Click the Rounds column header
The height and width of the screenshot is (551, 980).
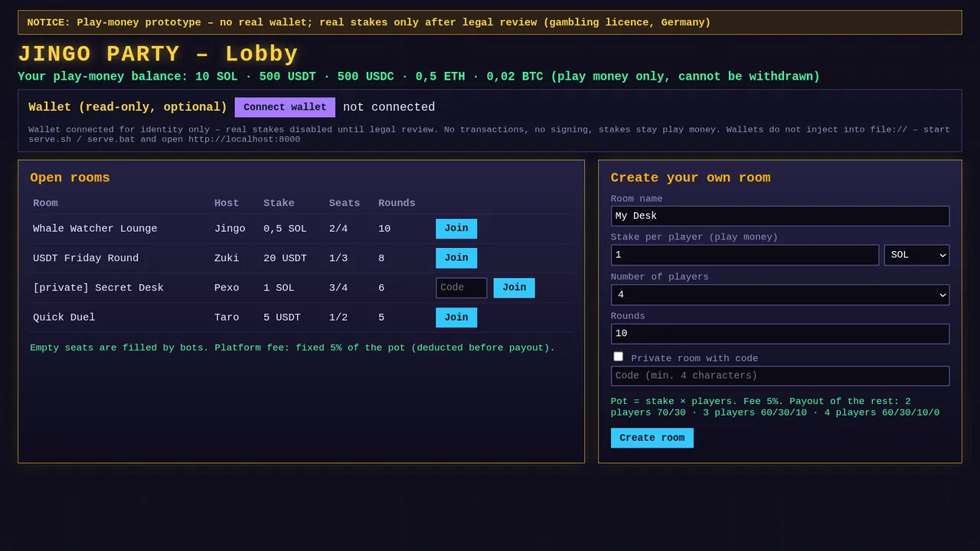(x=397, y=203)
